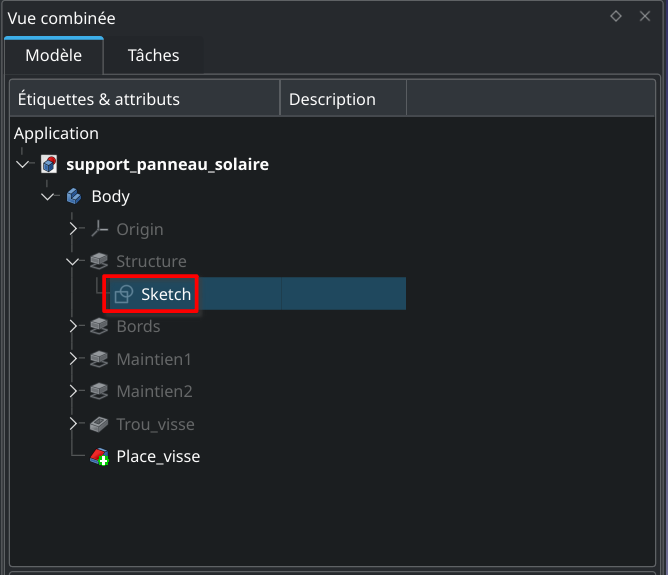
Task: Collapse the Body tree node
Action: click(x=48, y=197)
